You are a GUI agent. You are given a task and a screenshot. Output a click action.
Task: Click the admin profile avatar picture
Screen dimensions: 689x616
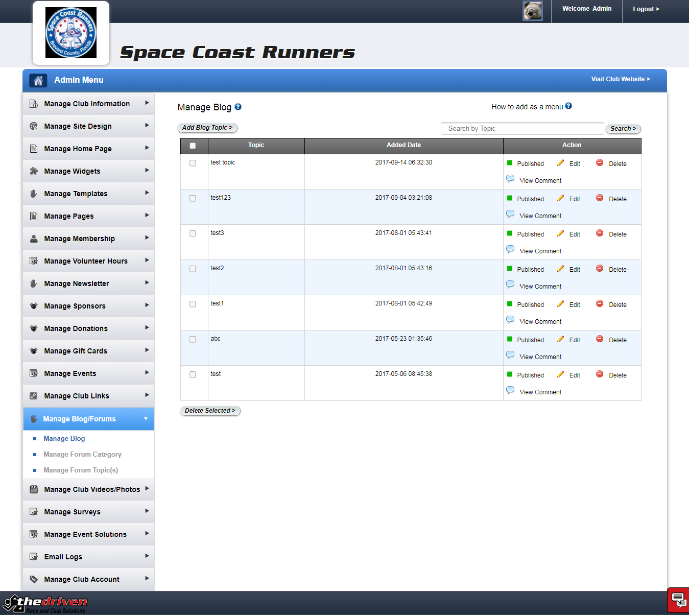532,10
